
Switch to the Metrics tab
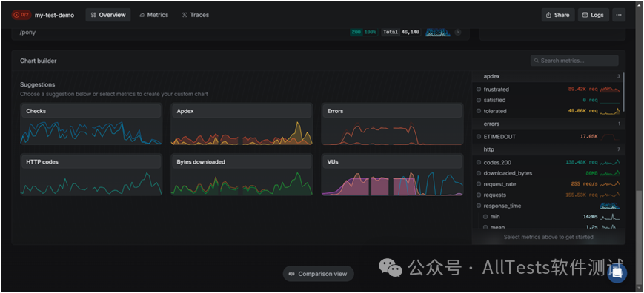[153, 15]
